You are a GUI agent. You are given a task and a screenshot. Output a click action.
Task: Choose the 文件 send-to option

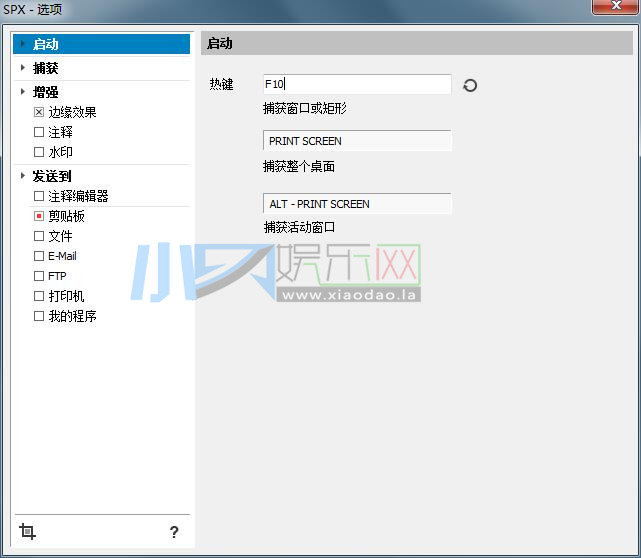(39, 236)
